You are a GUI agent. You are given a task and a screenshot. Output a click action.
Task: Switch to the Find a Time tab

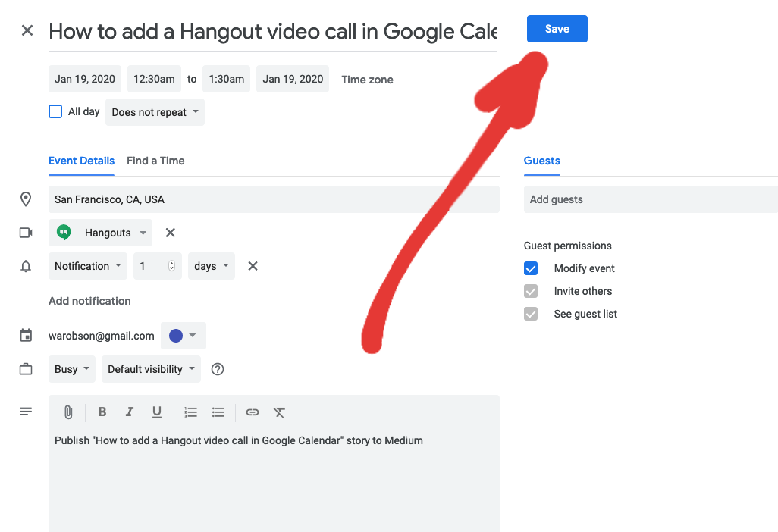(155, 161)
